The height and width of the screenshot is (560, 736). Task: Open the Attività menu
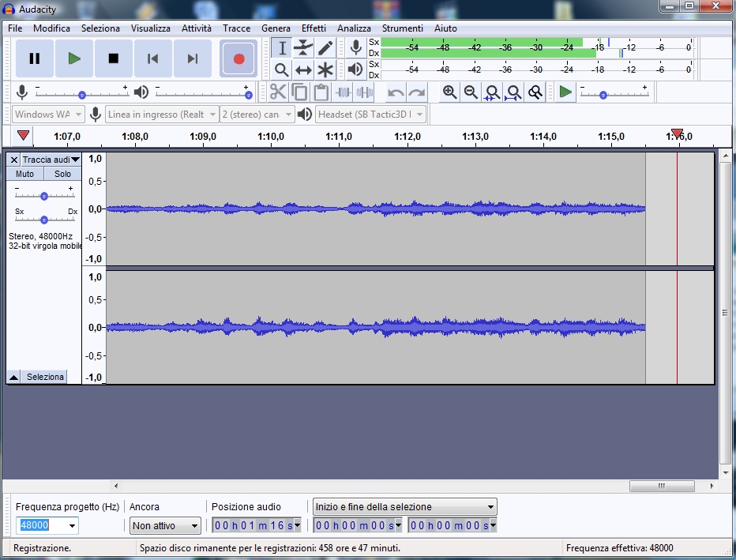coord(197,28)
